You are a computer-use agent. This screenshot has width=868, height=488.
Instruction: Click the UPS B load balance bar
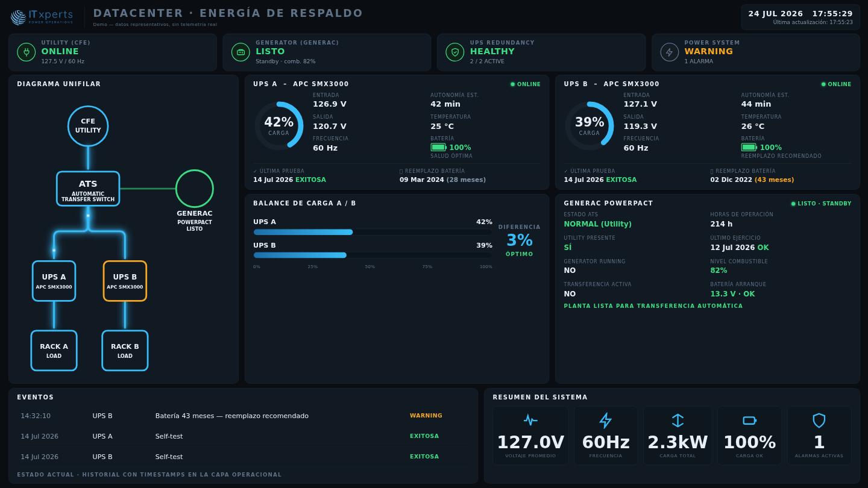[x=373, y=255]
